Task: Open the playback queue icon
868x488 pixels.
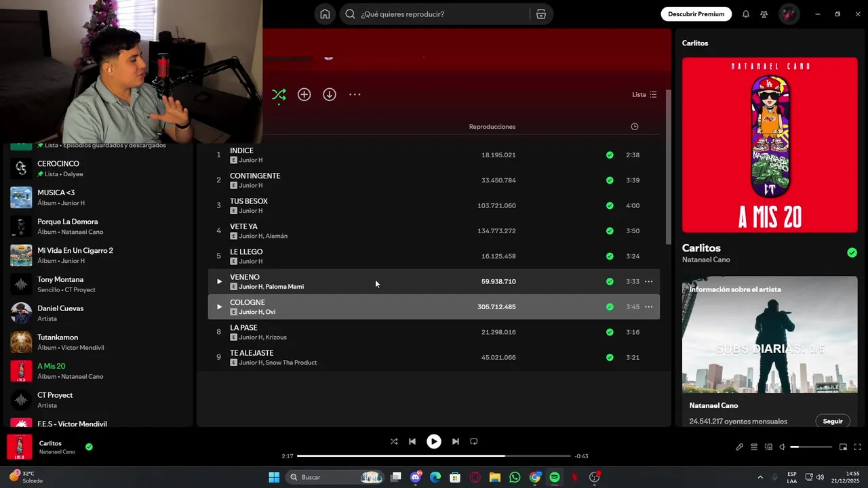Action: coord(754,447)
